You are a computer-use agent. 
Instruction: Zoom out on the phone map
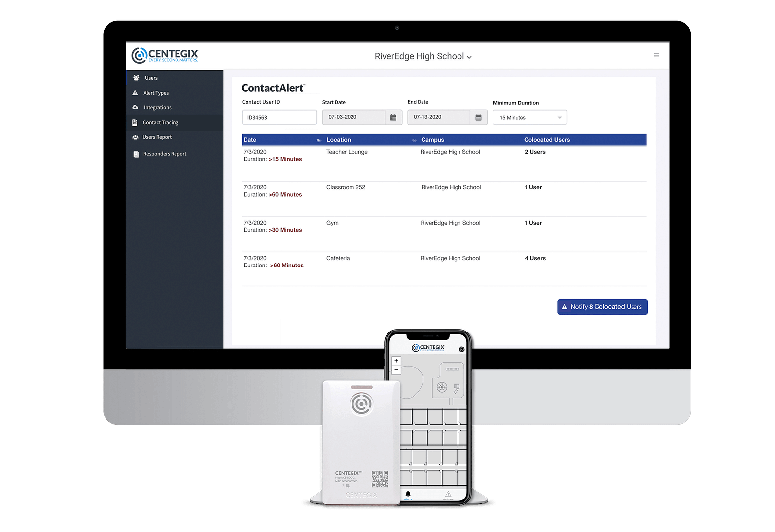396,369
